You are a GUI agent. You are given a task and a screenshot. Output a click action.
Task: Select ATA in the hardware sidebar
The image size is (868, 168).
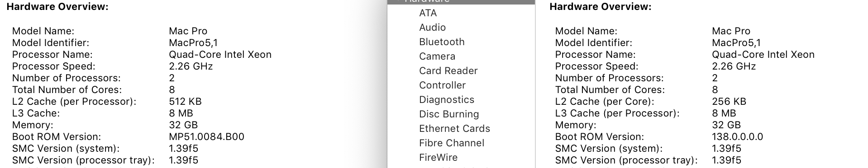coord(428,13)
